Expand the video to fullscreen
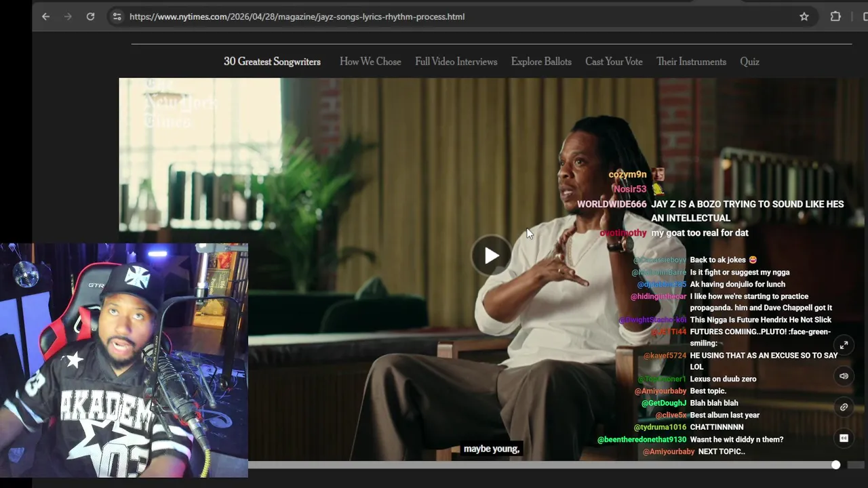The height and width of the screenshot is (488, 868). 844,345
